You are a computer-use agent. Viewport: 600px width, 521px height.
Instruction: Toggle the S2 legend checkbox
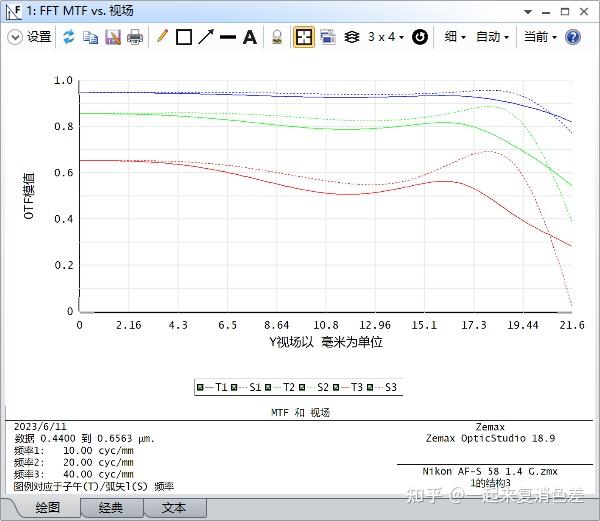point(302,387)
